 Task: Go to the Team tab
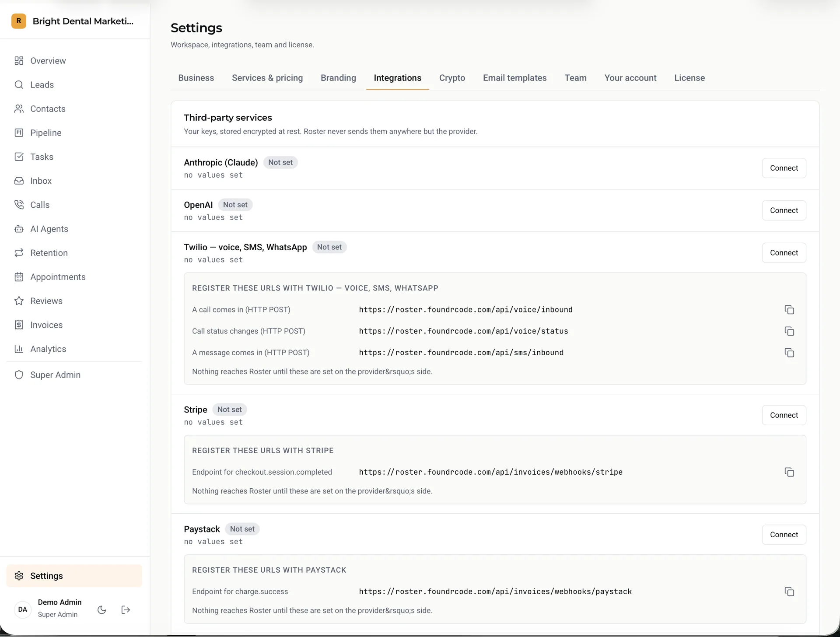[x=575, y=78]
